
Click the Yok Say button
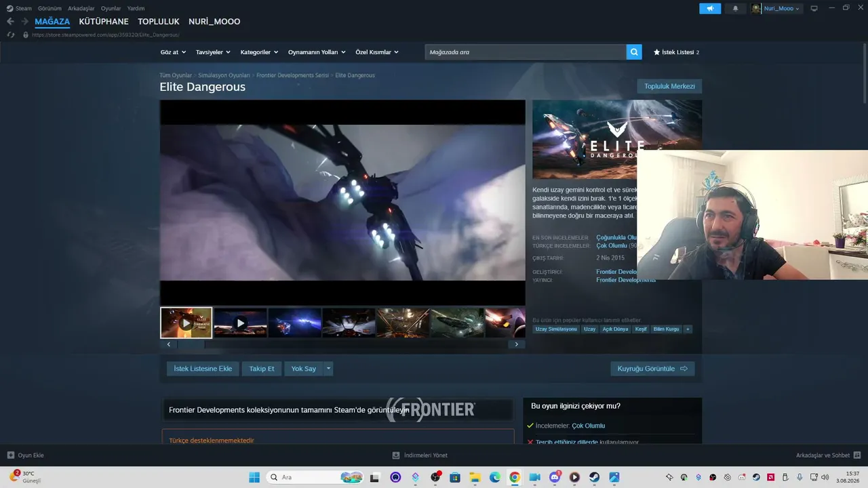point(304,369)
